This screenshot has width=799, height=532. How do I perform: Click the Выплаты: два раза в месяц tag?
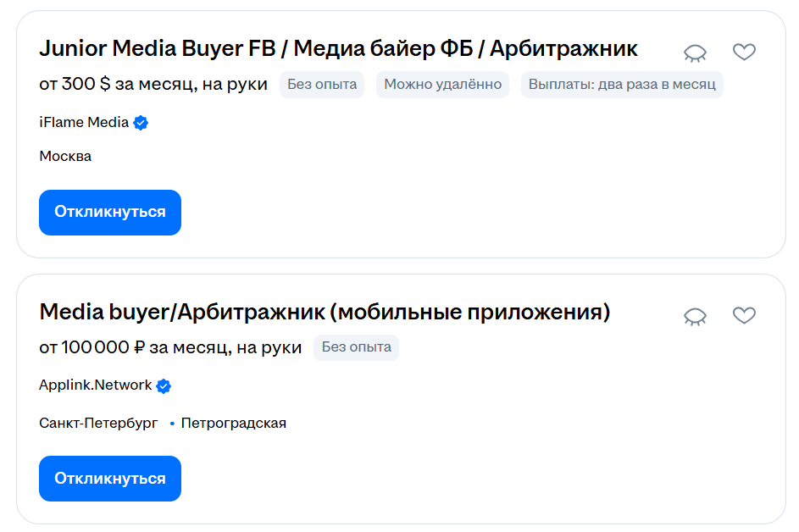622,85
